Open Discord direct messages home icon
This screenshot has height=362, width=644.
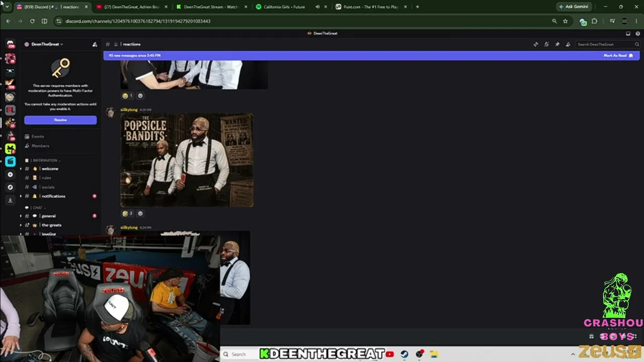[x=10, y=45]
